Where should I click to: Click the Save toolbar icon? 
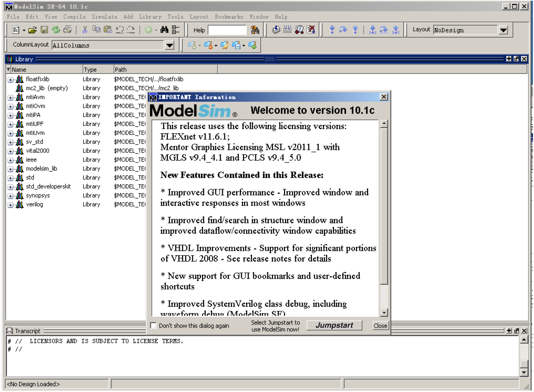pyautogui.click(x=44, y=30)
